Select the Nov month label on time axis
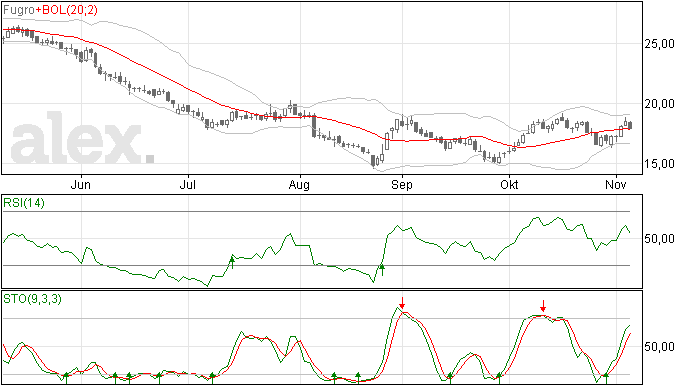The width and height of the screenshot is (690, 387). [x=616, y=184]
